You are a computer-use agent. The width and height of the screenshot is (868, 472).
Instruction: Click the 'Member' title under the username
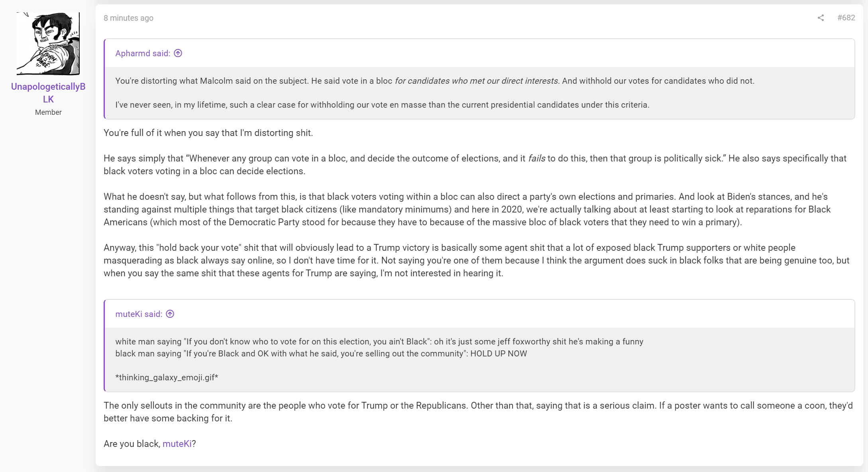(x=48, y=112)
